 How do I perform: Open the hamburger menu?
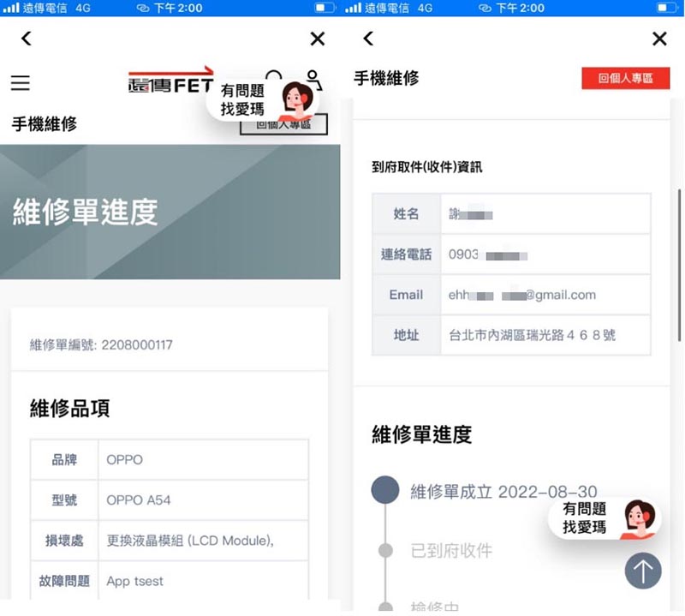pyautogui.click(x=21, y=82)
